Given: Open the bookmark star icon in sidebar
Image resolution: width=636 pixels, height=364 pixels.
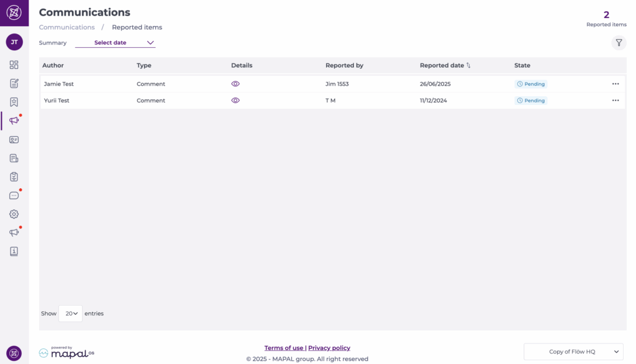Looking at the screenshot, I should point(14,102).
